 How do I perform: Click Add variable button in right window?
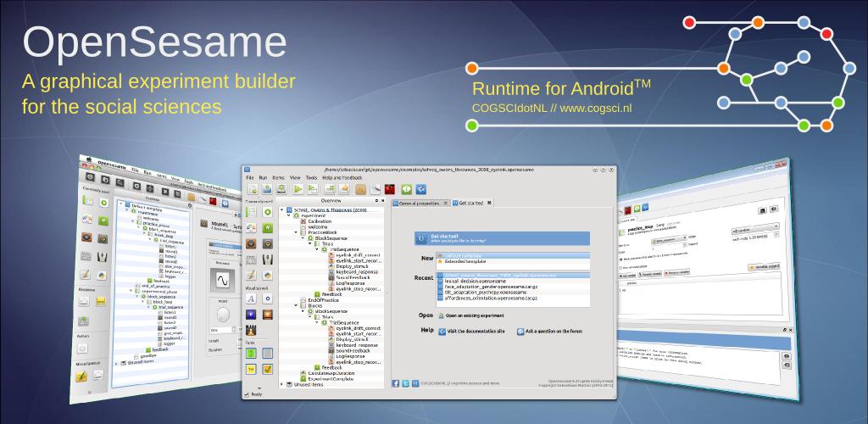tap(627, 276)
